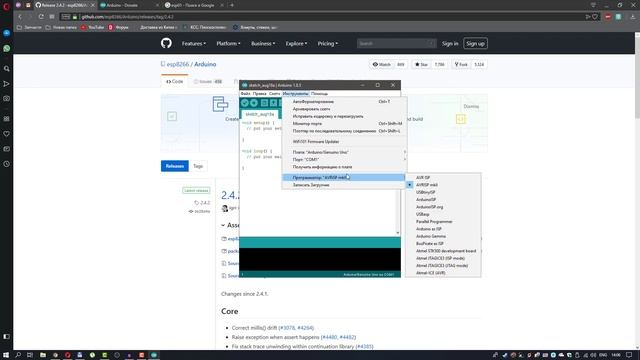Click the taskbar search magnifier
Viewport: 640px width, 360px height.
coord(18,355)
